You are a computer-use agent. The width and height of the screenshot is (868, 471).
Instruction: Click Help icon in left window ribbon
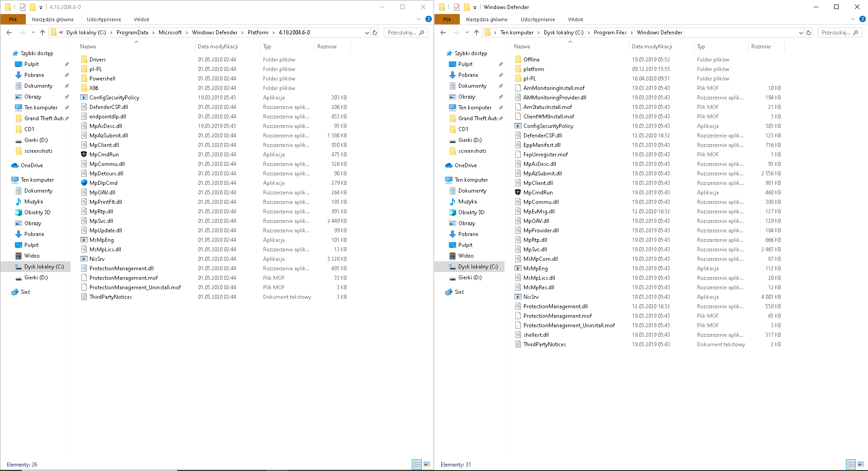429,19
